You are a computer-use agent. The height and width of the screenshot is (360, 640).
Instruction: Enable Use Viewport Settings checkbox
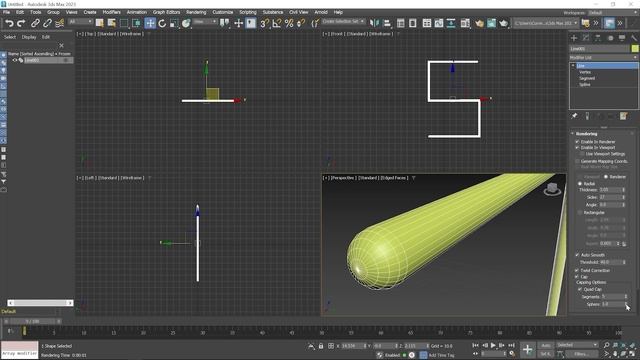click(582, 154)
